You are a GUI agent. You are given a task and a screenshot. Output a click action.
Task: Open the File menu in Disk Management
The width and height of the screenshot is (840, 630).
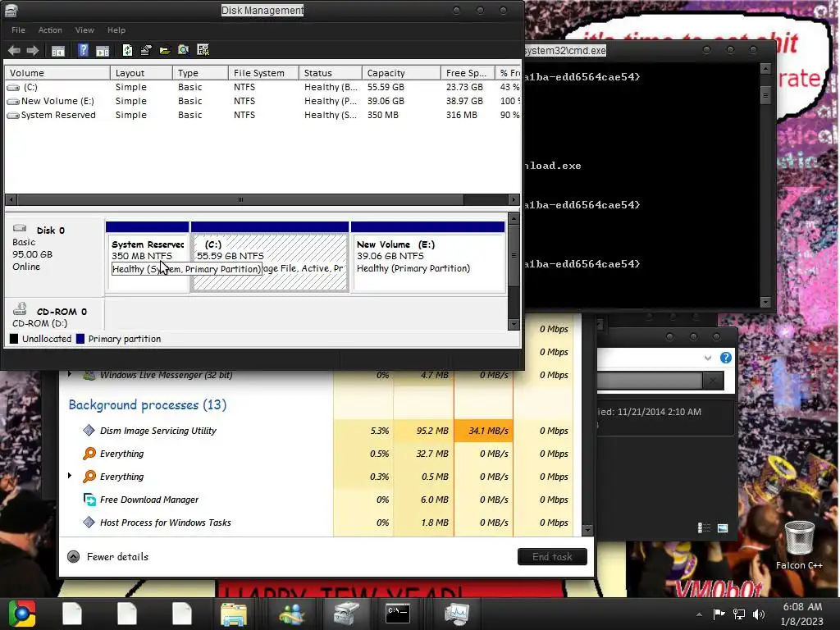click(x=18, y=30)
